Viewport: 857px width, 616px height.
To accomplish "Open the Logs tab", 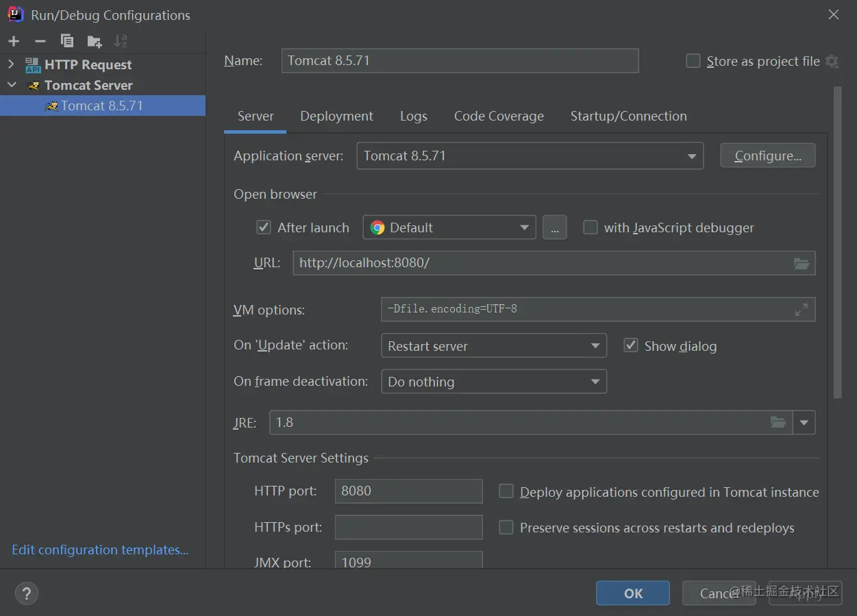I will (x=414, y=116).
